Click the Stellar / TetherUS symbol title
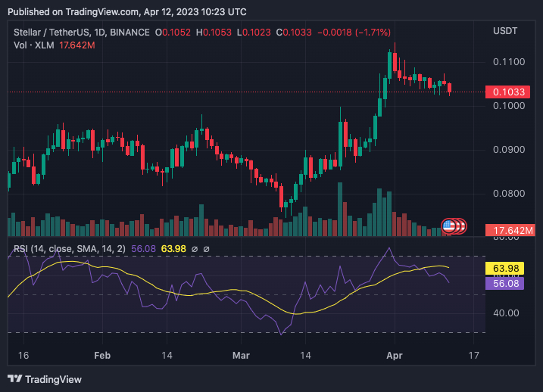543x392 pixels. (82, 33)
